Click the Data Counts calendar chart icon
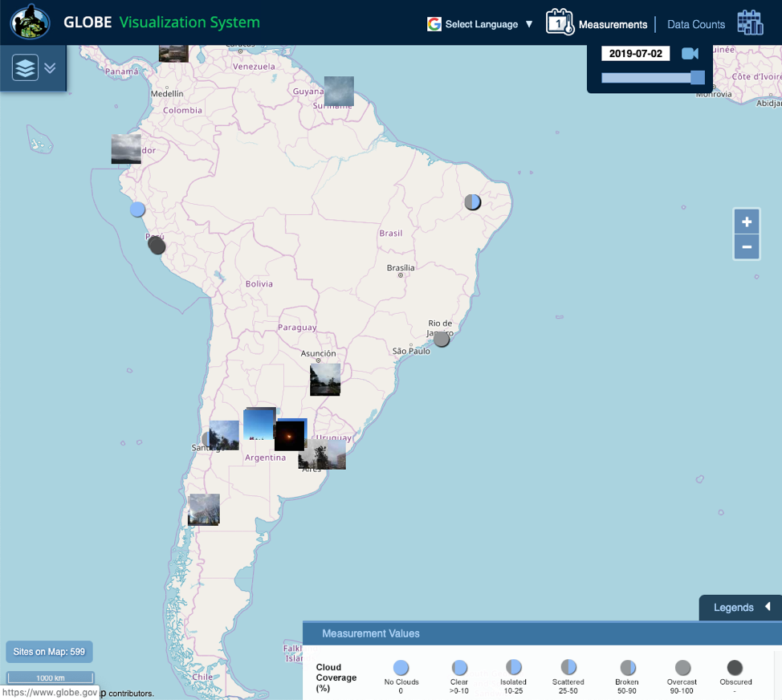This screenshot has width=782, height=700. [x=750, y=22]
